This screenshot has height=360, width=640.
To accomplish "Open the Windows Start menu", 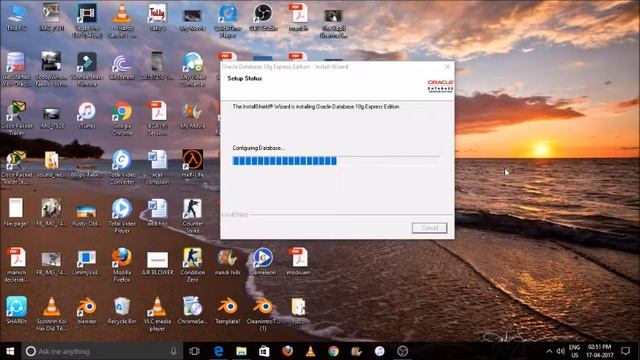I will [x=10, y=351].
